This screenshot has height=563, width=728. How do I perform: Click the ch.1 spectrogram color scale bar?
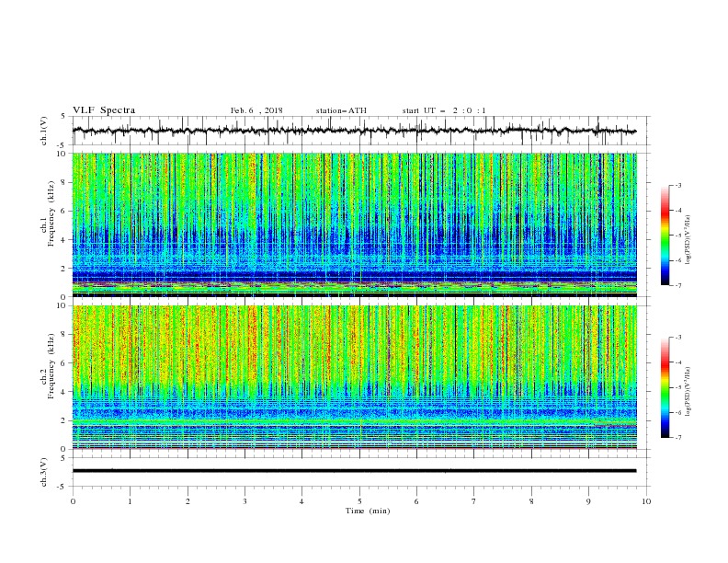tap(665, 236)
